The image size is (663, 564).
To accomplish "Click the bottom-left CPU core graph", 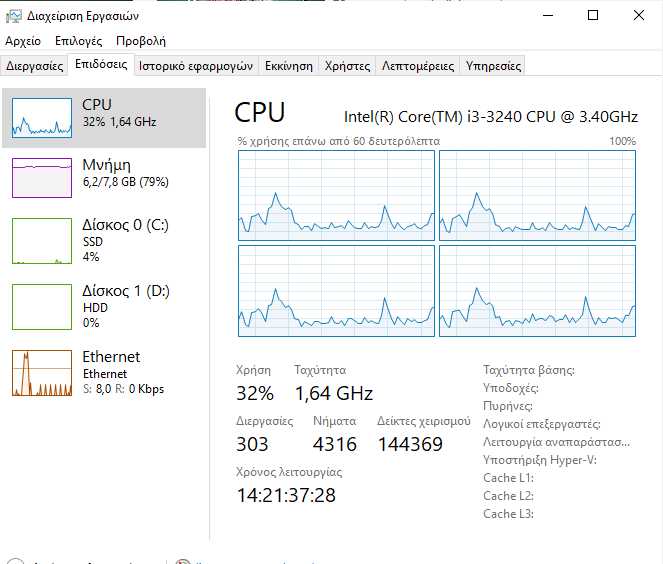I will (336, 290).
